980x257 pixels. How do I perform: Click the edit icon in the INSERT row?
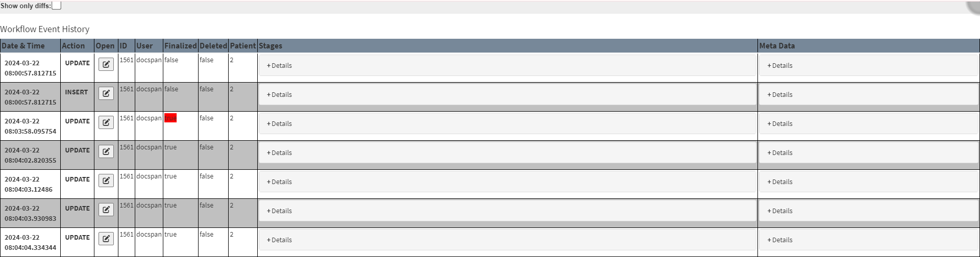[x=106, y=94]
